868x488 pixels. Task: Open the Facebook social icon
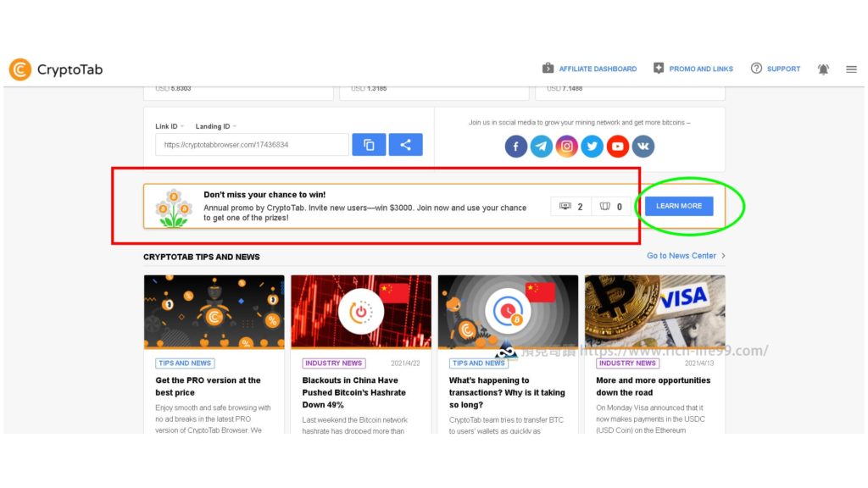pos(516,147)
